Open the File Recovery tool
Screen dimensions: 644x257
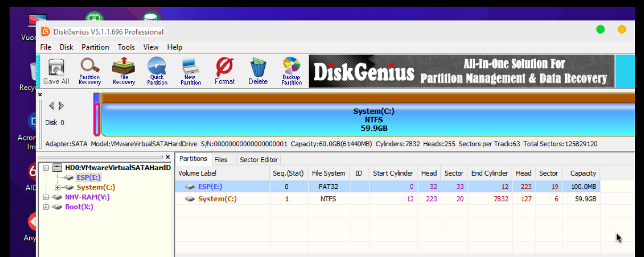coord(123,71)
